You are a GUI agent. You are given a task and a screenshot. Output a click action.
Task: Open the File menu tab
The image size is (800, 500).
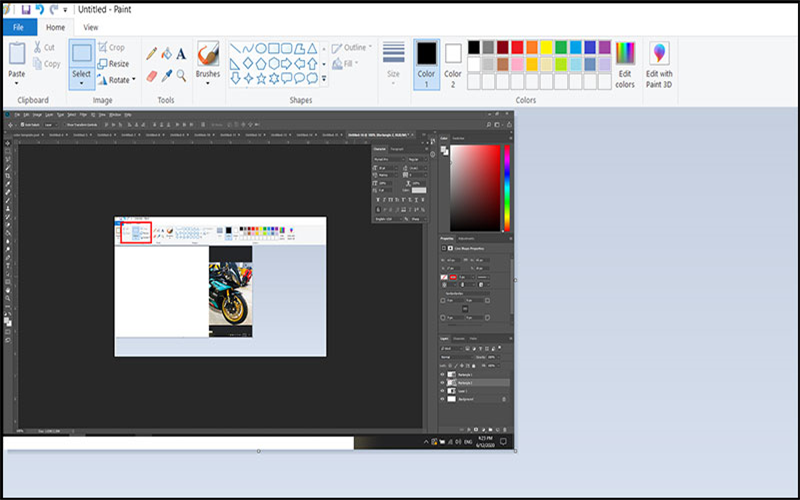[x=18, y=27]
